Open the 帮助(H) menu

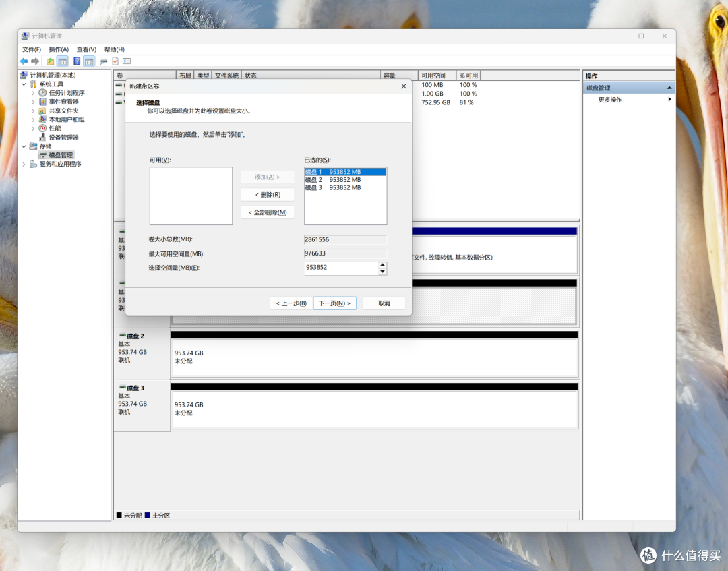(114, 49)
